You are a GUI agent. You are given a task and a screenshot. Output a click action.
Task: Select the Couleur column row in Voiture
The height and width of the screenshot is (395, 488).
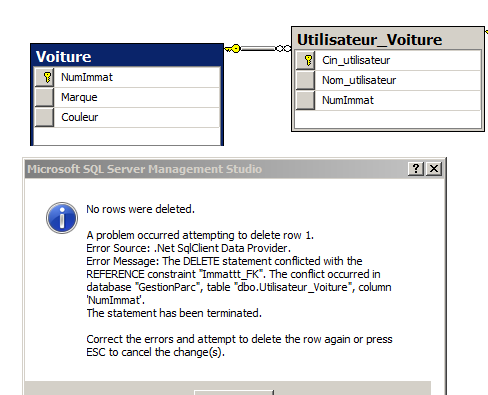tap(127, 117)
